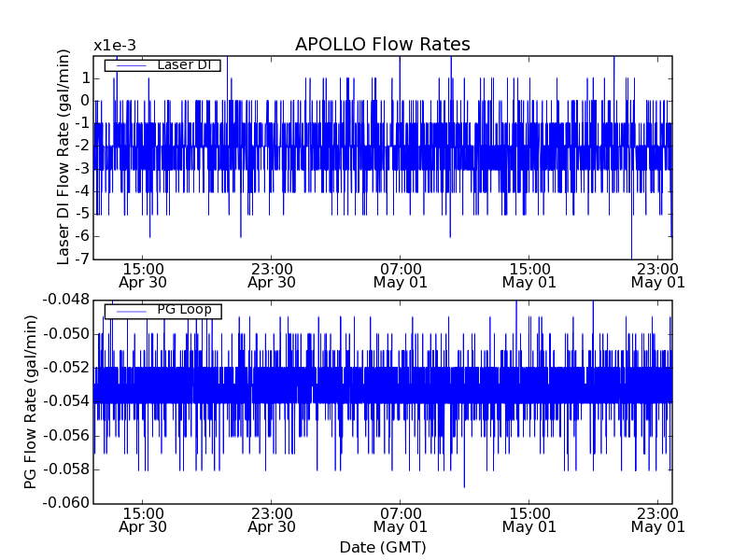
Task: Click the 07:00 May 01 tick under bottom plot
Action: [x=400, y=519]
